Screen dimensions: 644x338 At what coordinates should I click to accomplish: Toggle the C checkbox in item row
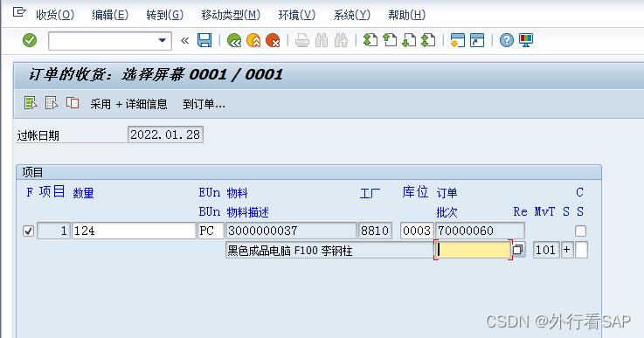click(x=580, y=231)
